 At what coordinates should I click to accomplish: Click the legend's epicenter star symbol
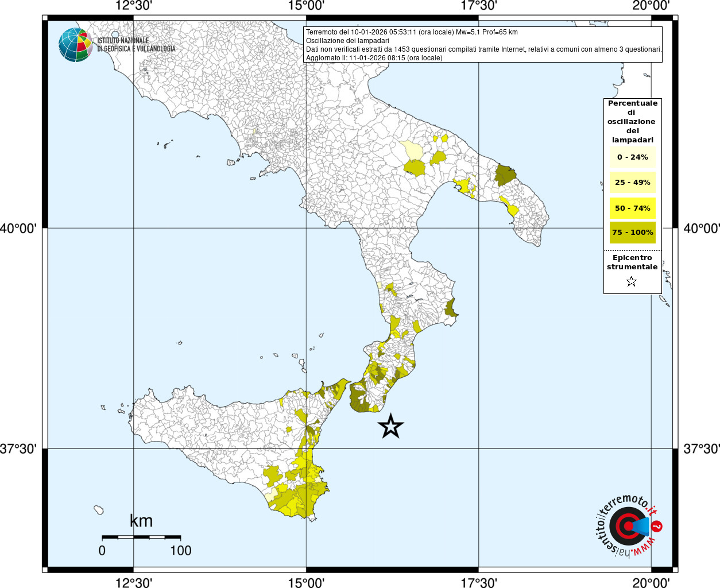[x=632, y=281]
